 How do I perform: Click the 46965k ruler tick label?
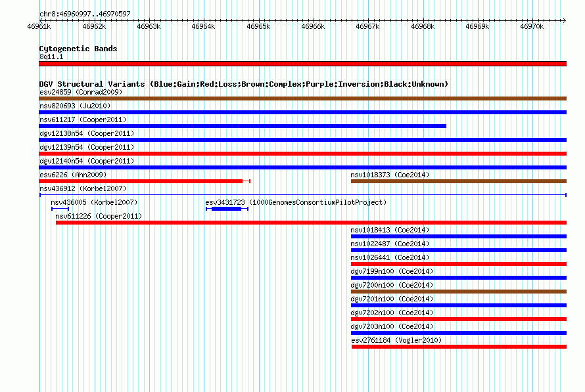pyautogui.click(x=258, y=26)
